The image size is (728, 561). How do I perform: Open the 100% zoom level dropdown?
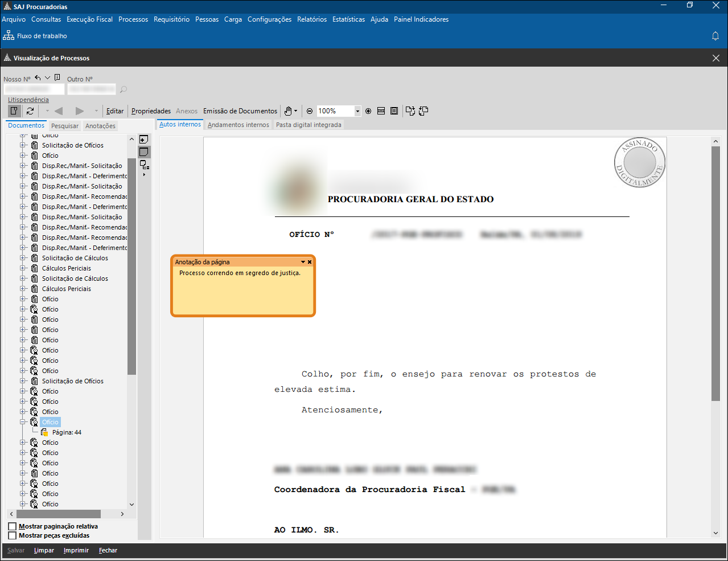(x=357, y=111)
